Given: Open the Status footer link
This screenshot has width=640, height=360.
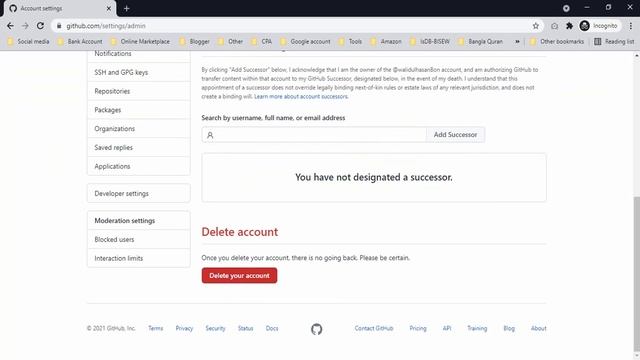Looking at the screenshot, I should point(245,328).
